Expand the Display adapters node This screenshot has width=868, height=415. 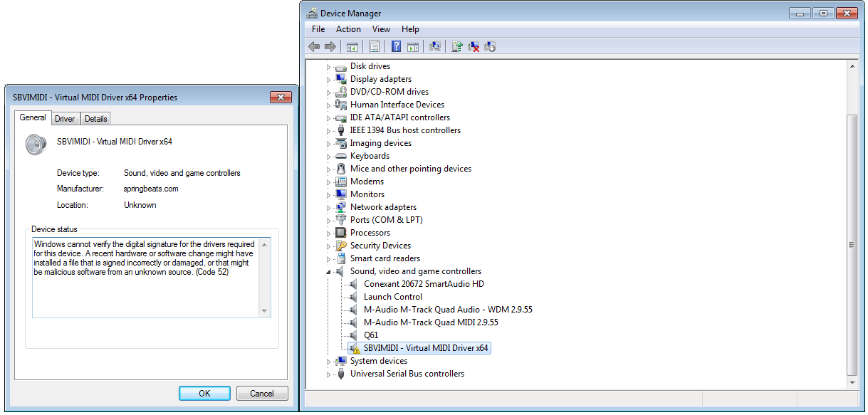[329, 80]
